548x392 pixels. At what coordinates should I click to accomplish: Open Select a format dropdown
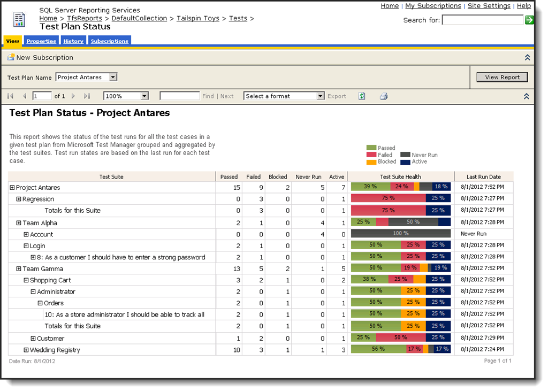click(x=320, y=96)
